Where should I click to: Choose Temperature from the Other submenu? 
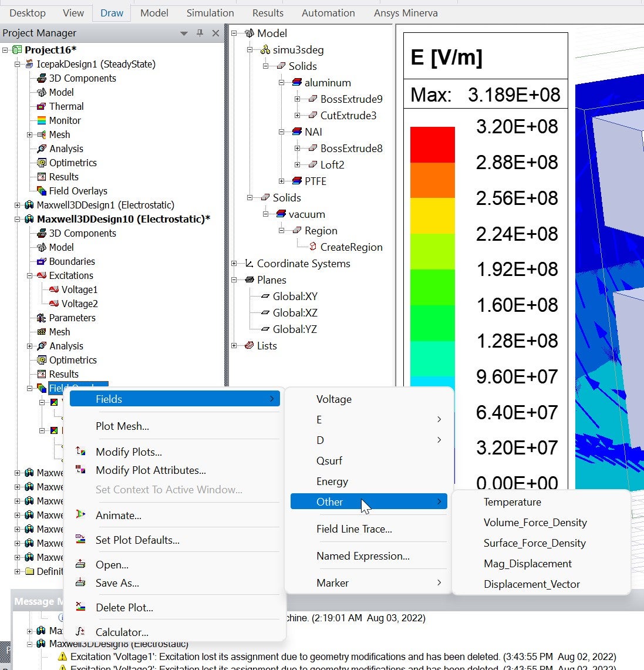[512, 502]
